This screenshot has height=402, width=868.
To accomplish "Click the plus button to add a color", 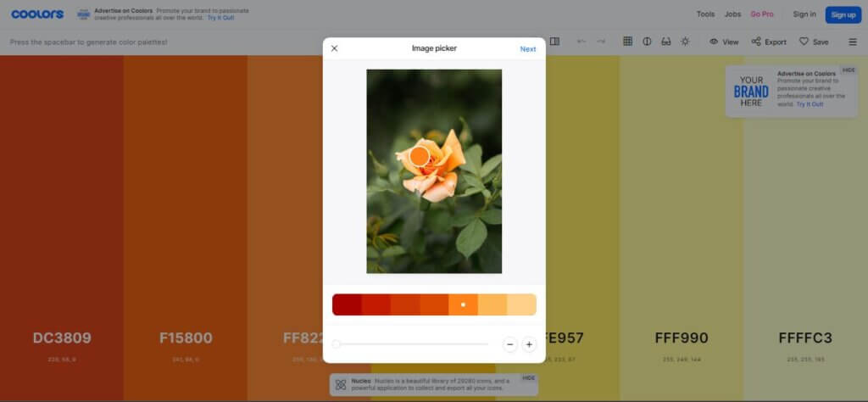I will coord(529,344).
